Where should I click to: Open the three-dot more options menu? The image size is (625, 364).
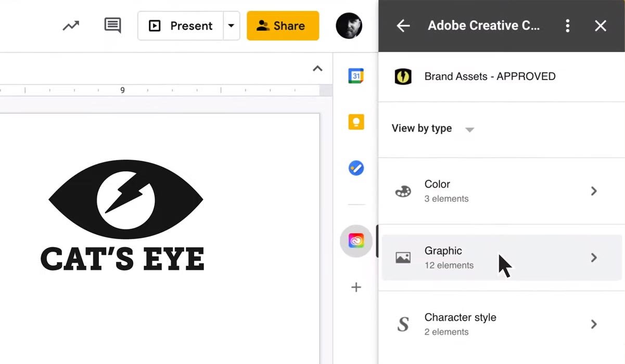(x=567, y=25)
